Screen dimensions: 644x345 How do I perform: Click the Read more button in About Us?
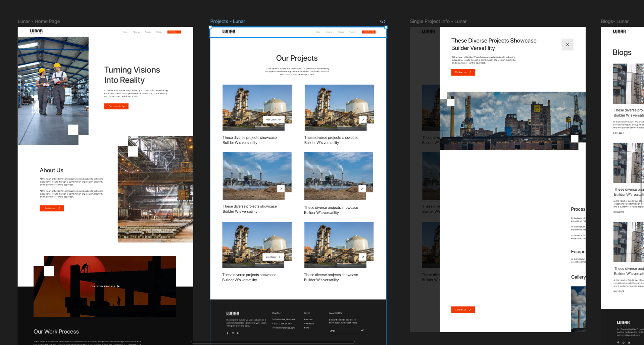tap(52, 208)
